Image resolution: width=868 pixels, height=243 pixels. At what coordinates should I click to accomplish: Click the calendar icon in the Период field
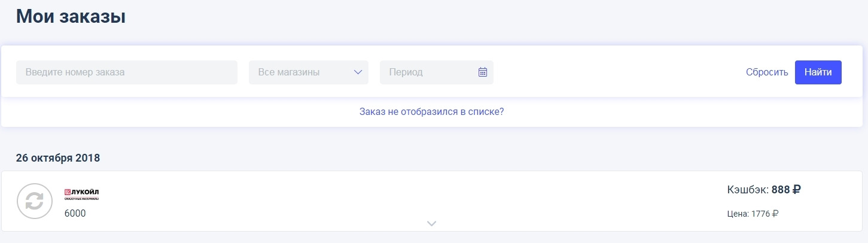coord(483,72)
